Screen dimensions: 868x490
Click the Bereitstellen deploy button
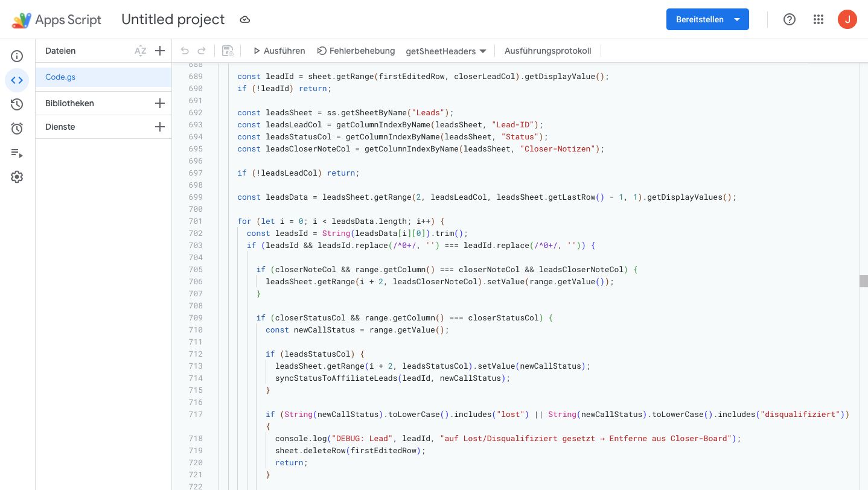click(x=707, y=19)
